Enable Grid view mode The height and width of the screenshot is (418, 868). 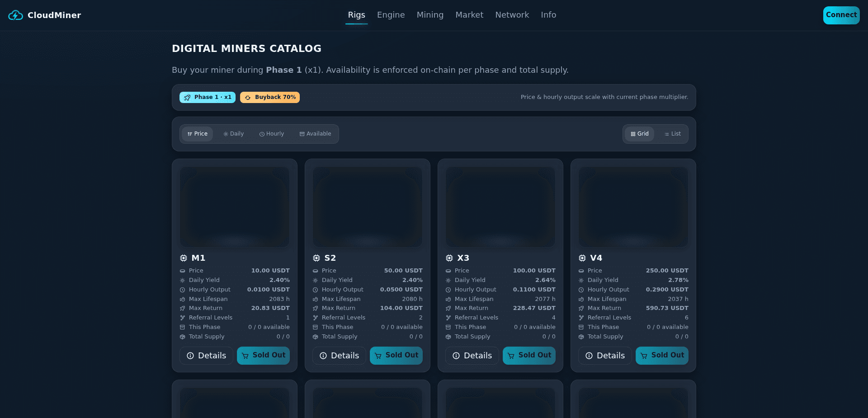point(640,134)
